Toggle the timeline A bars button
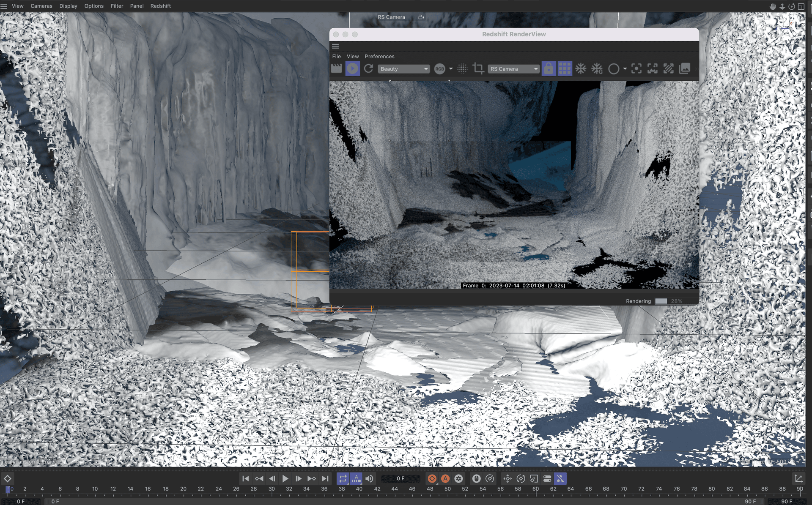This screenshot has height=505, width=812. coord(356,478)
